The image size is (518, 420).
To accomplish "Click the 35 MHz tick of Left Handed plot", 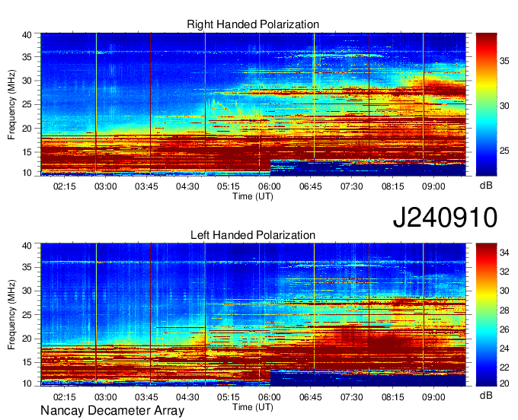I will click(27, 267).
